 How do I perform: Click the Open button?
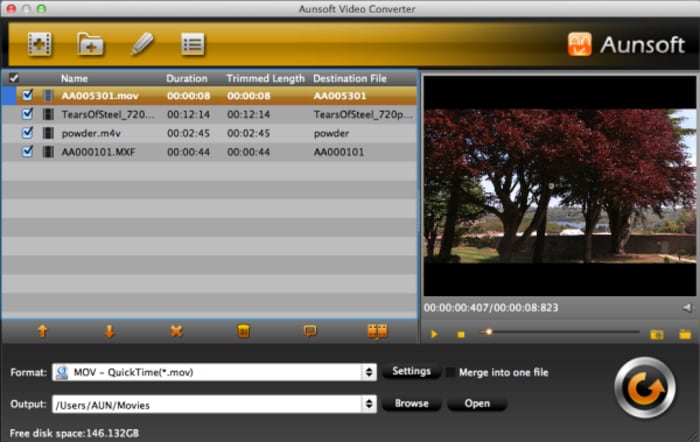coord(477,404)
